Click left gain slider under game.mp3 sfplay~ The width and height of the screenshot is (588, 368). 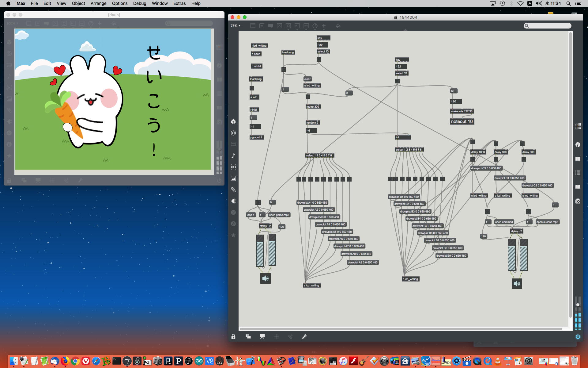pyautogui.click(x=260, y=250)
